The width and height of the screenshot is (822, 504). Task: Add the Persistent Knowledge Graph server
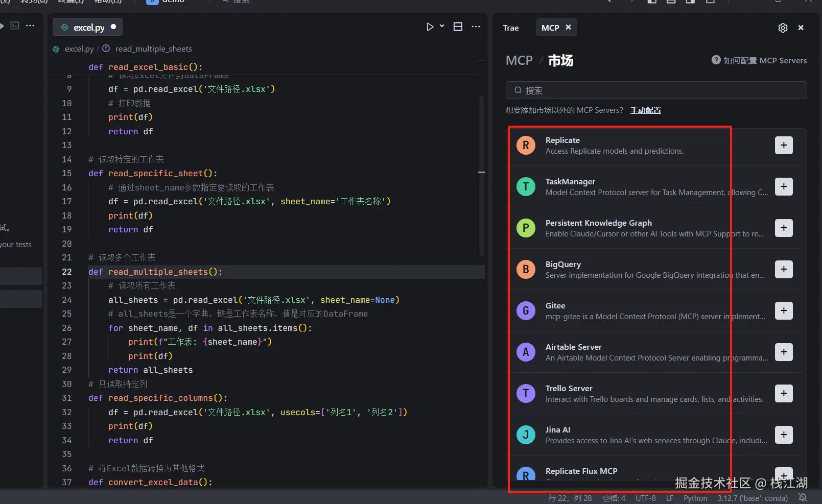(784, 228)
